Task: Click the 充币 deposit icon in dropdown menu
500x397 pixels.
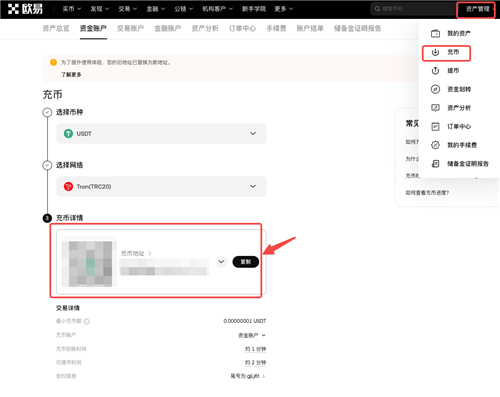Action: (435, 52)
